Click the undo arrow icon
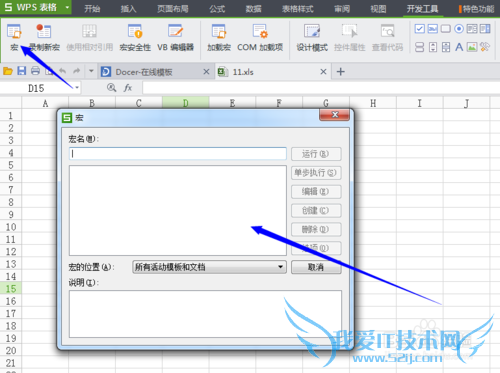 point(63,71)
